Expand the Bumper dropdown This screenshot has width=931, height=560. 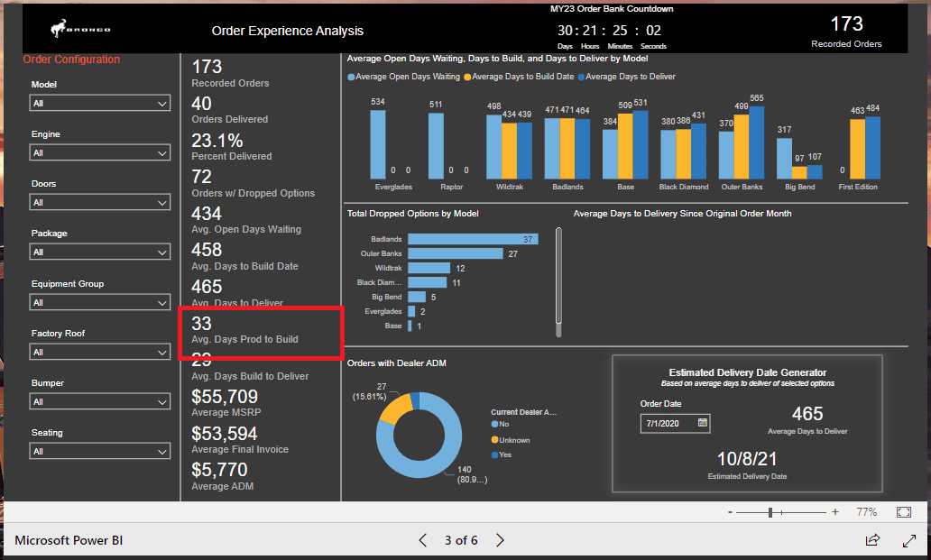point(100,401)
